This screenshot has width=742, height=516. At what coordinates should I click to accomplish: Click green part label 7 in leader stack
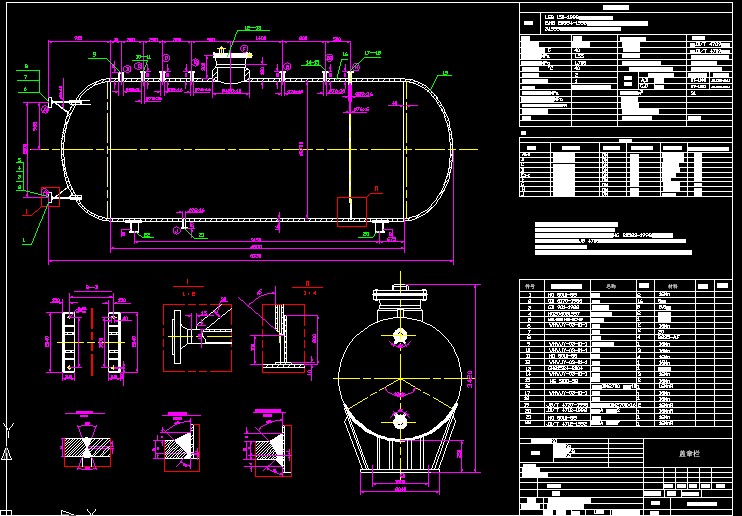26,77
